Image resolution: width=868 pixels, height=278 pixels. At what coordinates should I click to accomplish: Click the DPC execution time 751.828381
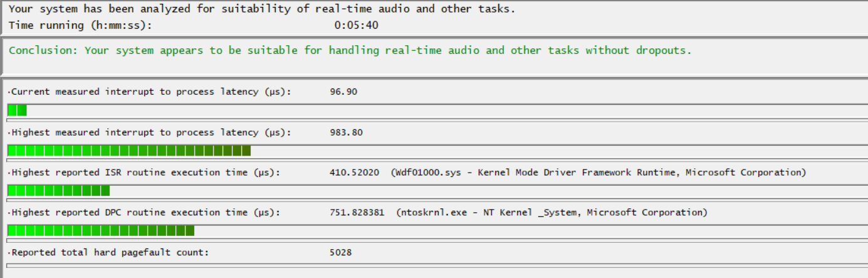357,213
